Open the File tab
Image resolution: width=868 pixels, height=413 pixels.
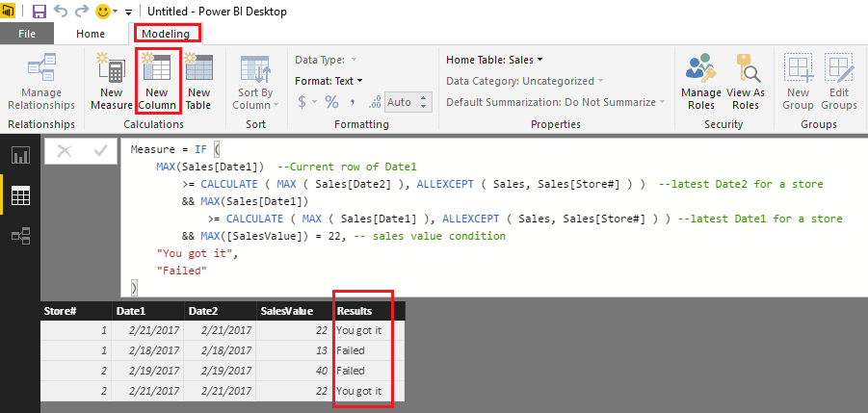point(27,34)
